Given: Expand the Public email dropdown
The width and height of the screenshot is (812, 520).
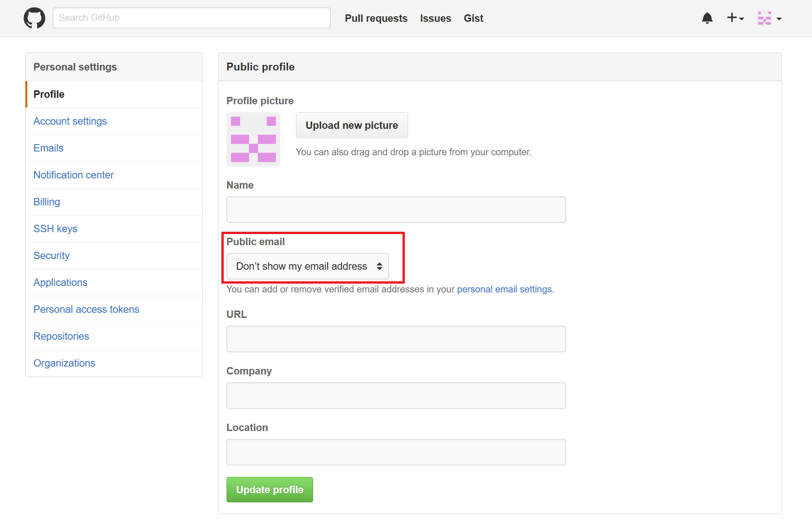Looking at the screenshot, I should [308, 266].
